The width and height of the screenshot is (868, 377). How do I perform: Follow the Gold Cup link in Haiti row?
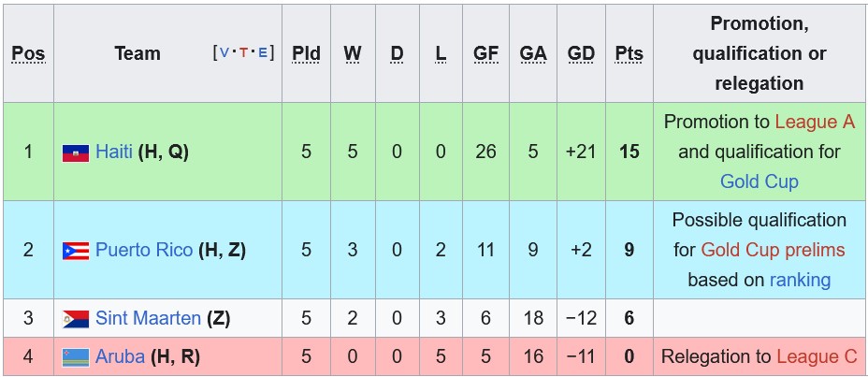tap(759, 181)
